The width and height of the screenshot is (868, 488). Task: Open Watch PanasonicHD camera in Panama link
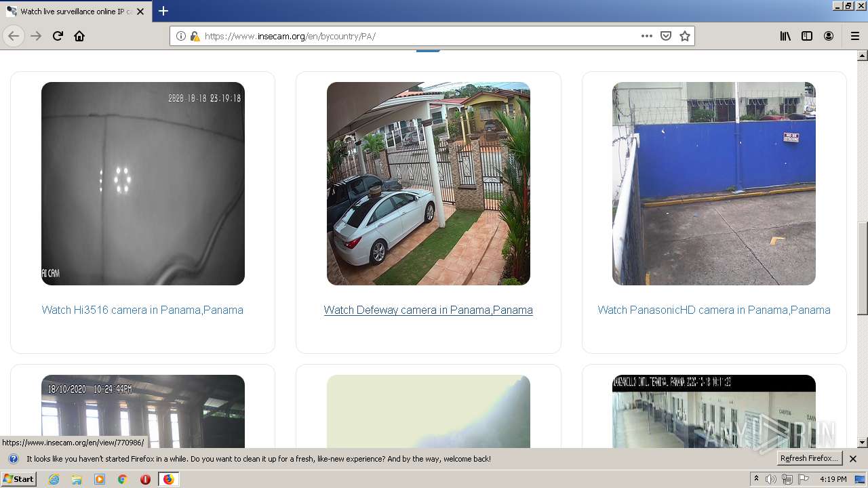714,310
